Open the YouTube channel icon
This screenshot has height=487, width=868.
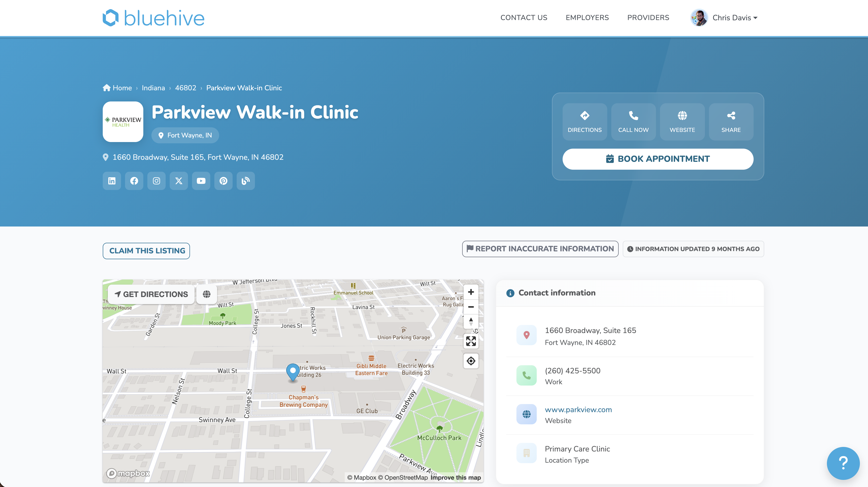point(201,181)
